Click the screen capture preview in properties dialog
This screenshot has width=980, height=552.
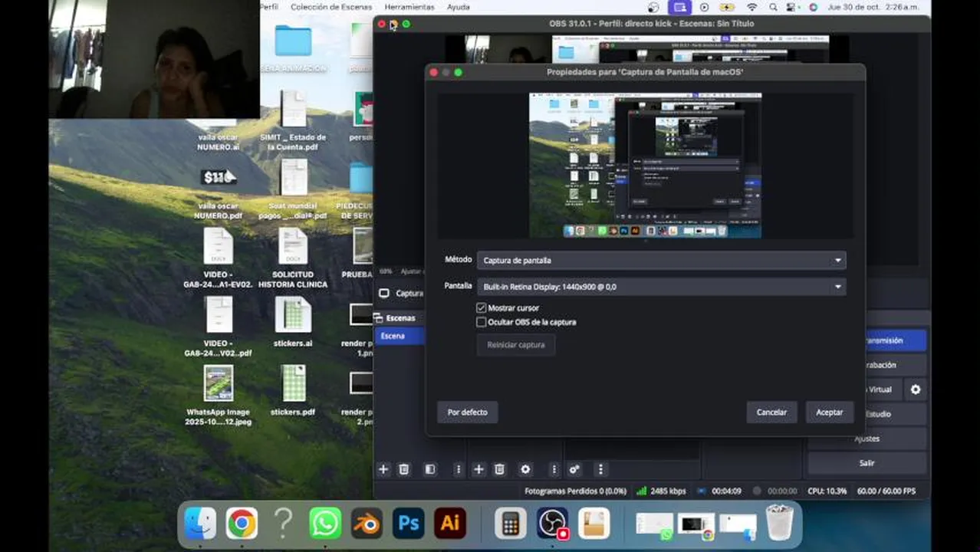[x=645, y=165]
